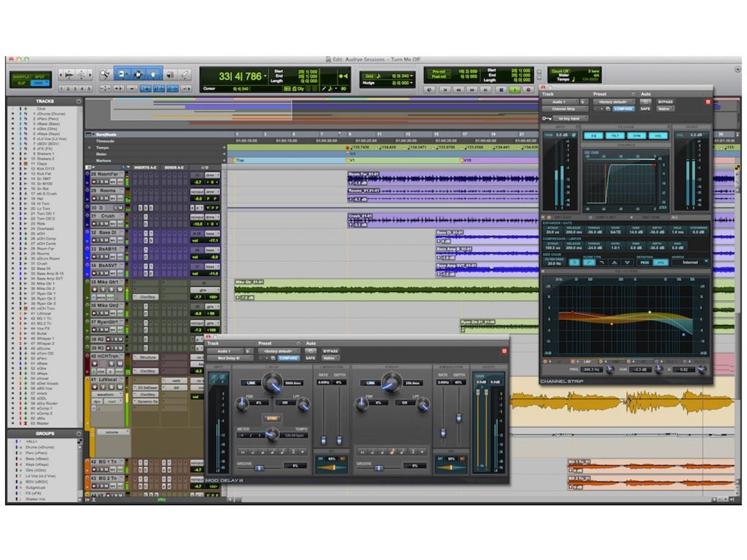Select the Grabber hand tool

[153, 75]
